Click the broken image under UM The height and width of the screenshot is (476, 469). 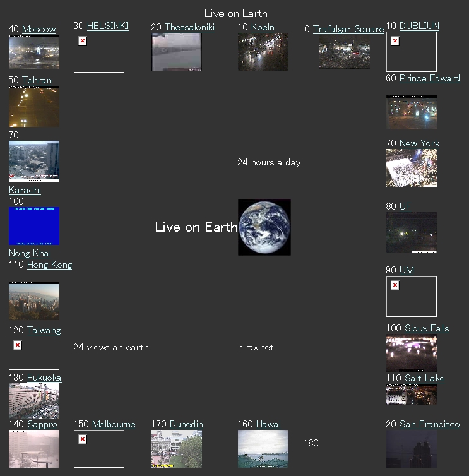coord(411,296)
